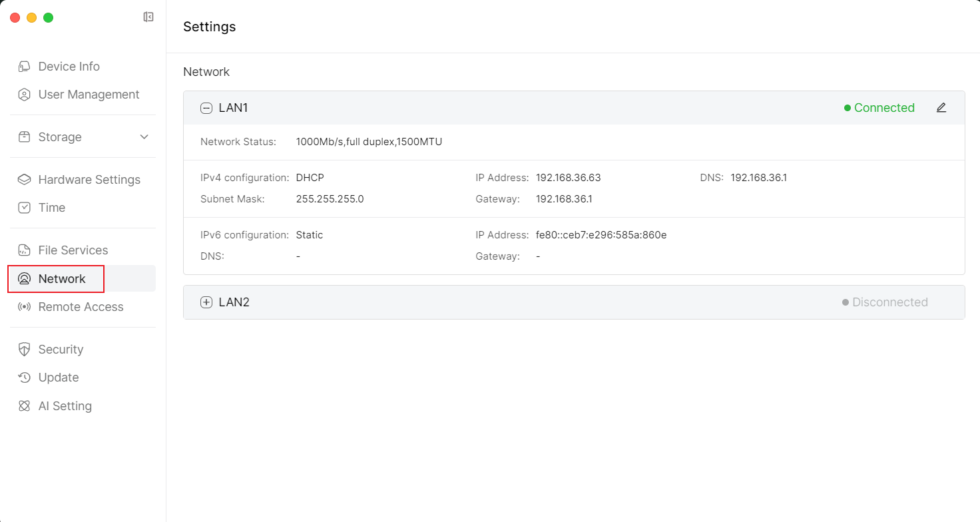Open the Update settings page
Screen dimensions: 980x522
[x=59, y=378]
